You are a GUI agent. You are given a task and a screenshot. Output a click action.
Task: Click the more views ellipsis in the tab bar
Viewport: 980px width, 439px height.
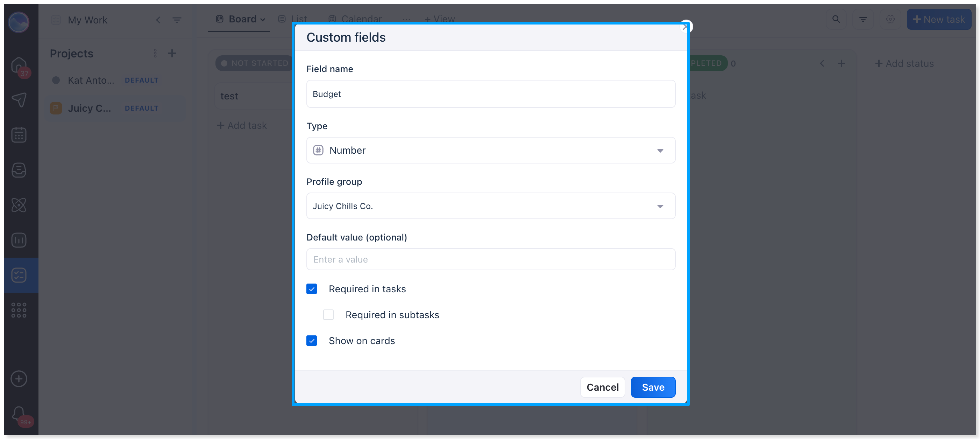click(406, 19)
